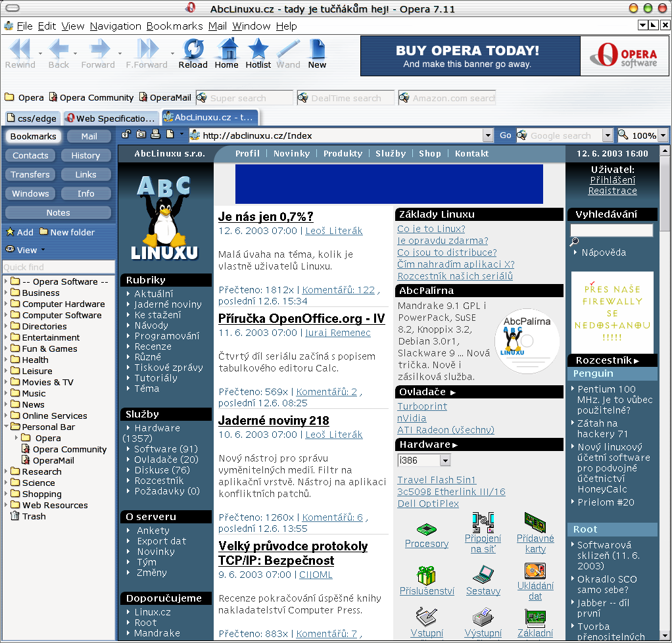Click the F.Forward toolbar icon

tap(147, 49)
